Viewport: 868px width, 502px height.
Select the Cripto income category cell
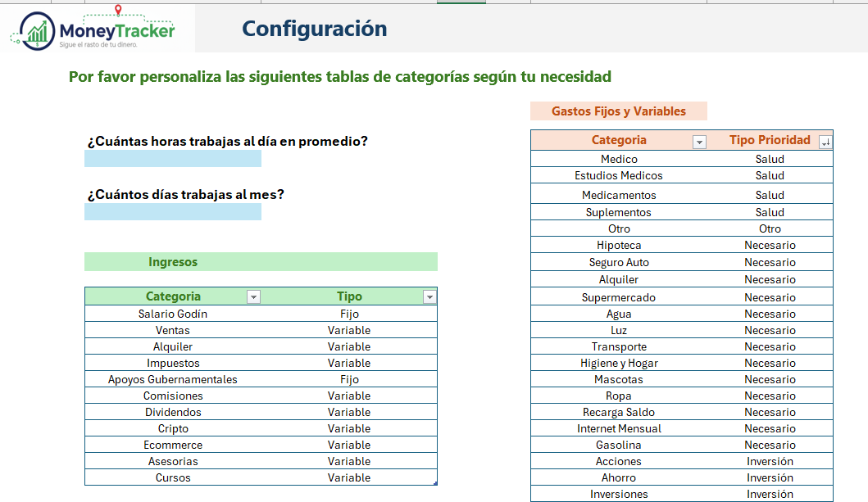point(173,428)
